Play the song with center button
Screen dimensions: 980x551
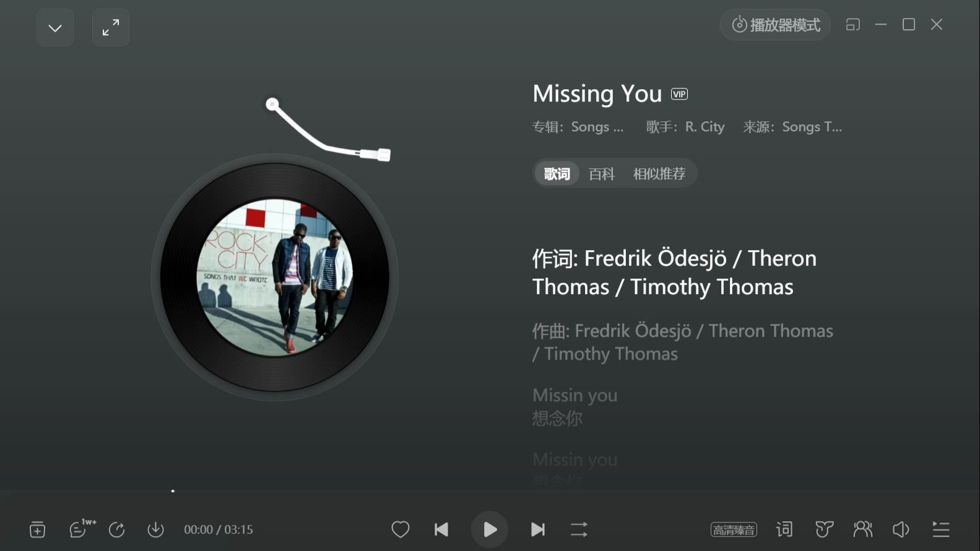click(490, 529)
